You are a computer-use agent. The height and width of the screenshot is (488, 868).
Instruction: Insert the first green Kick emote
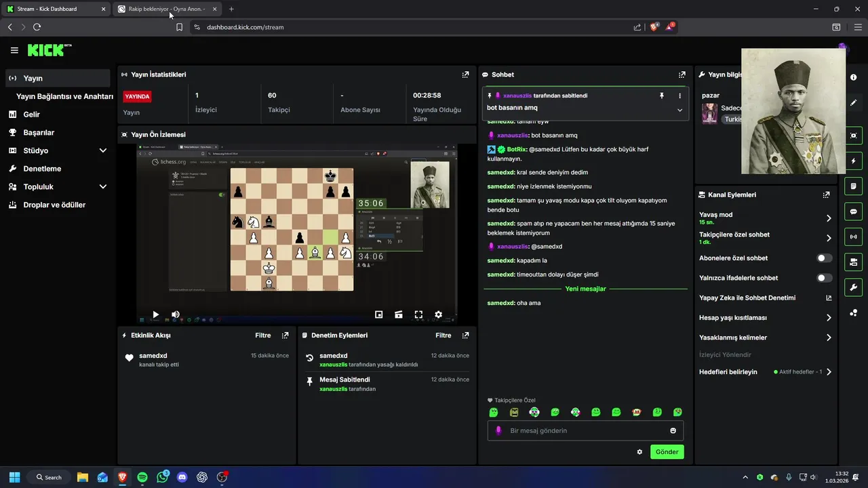tap(494, 412)
